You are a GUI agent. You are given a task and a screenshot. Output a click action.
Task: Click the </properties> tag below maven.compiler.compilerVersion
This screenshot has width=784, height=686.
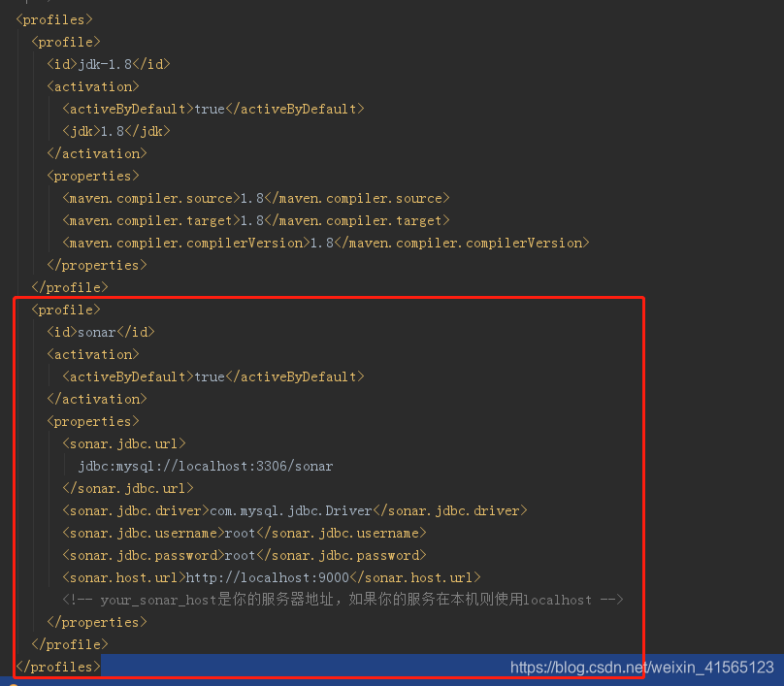click(97, 266)
